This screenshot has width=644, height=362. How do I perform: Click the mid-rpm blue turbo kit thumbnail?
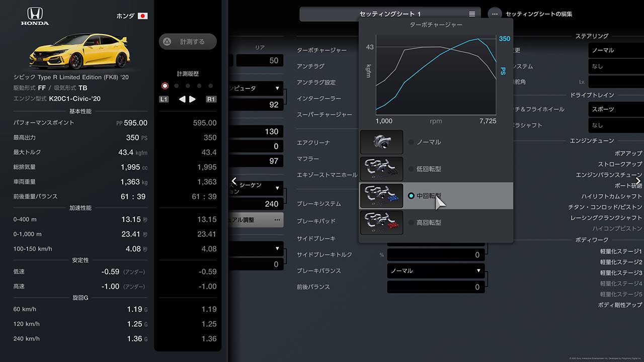coord(381,196)
